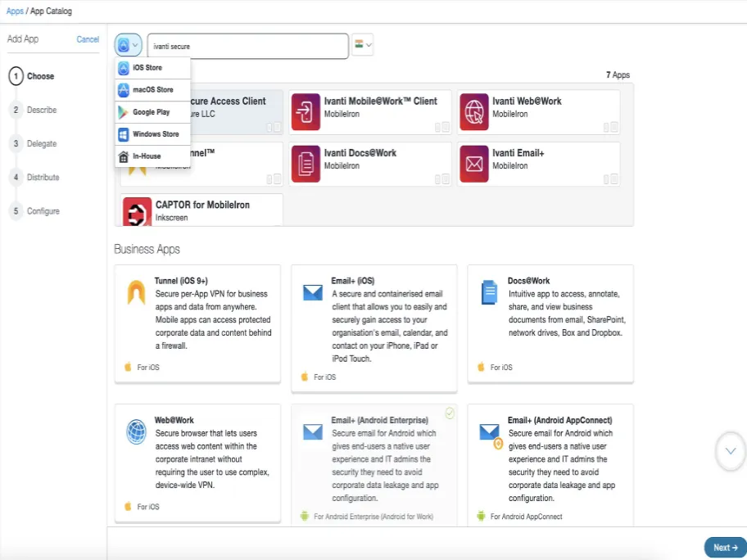Select the Ivanti Docs@Work document icon
The height and width of the screenshot is (560, 747).
[x=306, y=164]
